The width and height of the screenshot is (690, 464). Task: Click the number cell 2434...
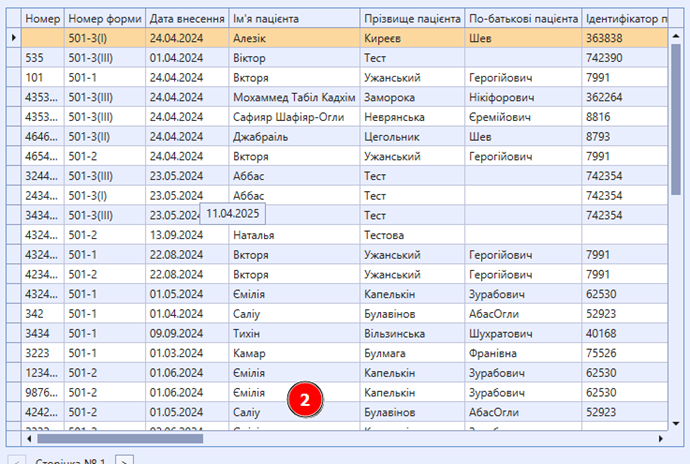[43, 196]
